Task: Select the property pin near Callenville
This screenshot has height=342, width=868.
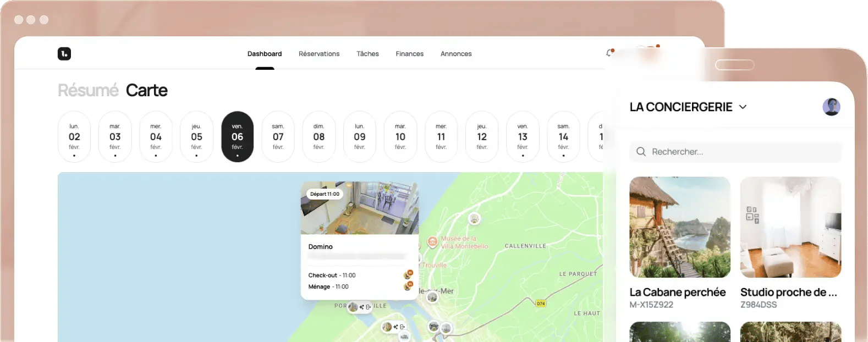Action: click(x=474, y=219)
